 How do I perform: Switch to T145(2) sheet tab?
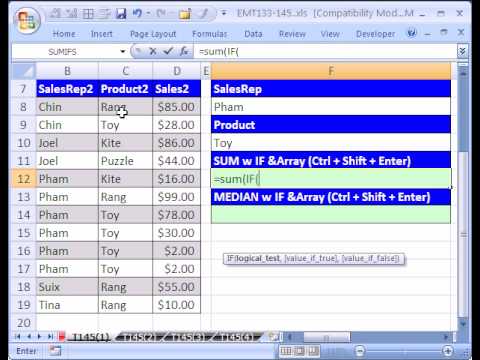(140, 337)
